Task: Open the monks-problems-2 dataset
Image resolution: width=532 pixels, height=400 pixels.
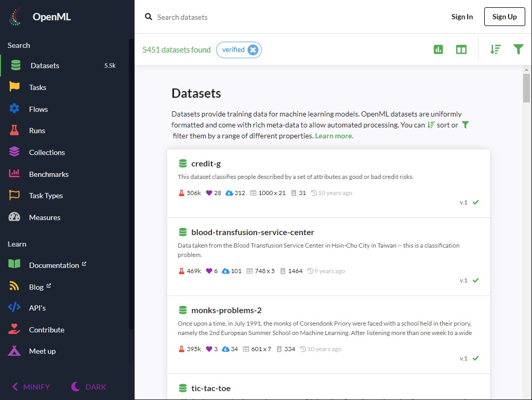Action: [x=227, y=311]
